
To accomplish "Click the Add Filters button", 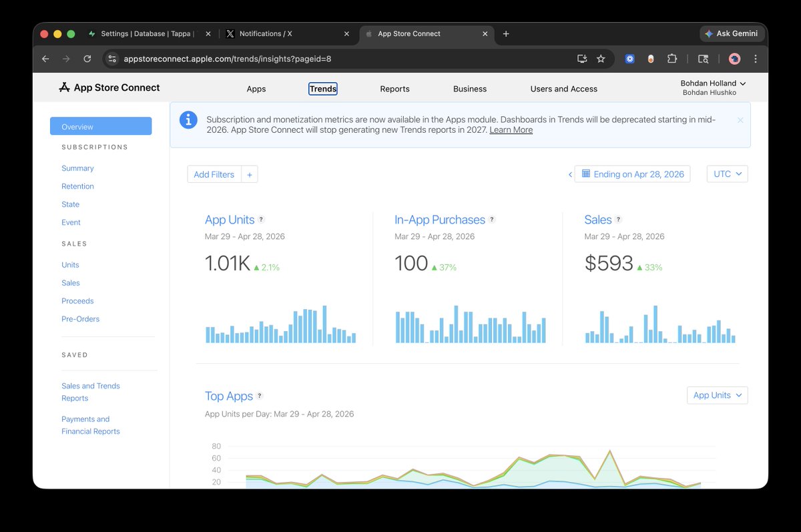I will pyautogui.click(x=214, y=174).
